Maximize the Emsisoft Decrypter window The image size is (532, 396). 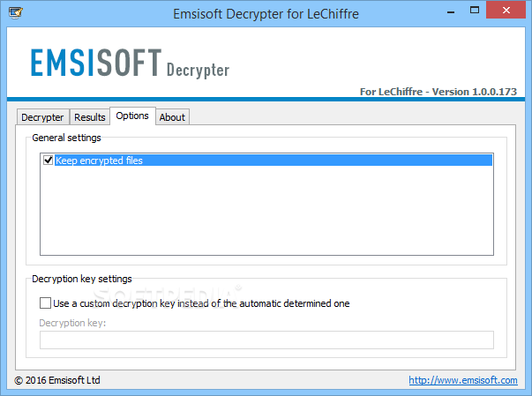(x=475, y=11)
